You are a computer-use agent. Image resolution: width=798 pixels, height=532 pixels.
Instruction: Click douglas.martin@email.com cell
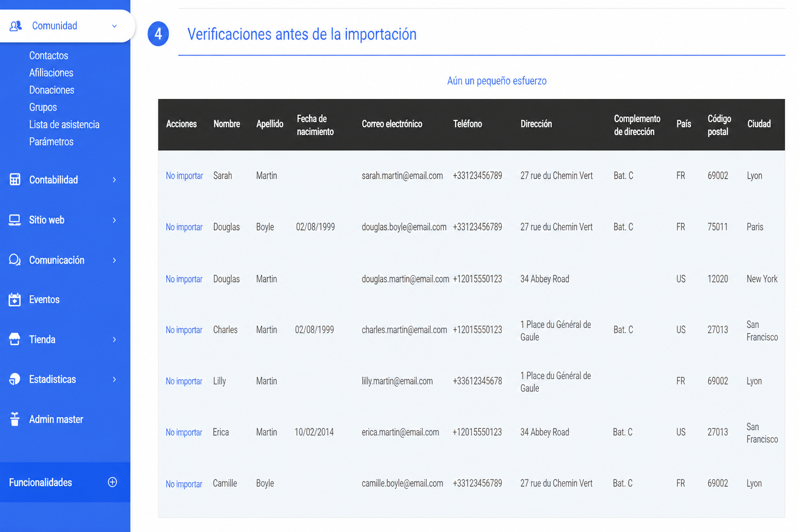[x=405, y=279]
